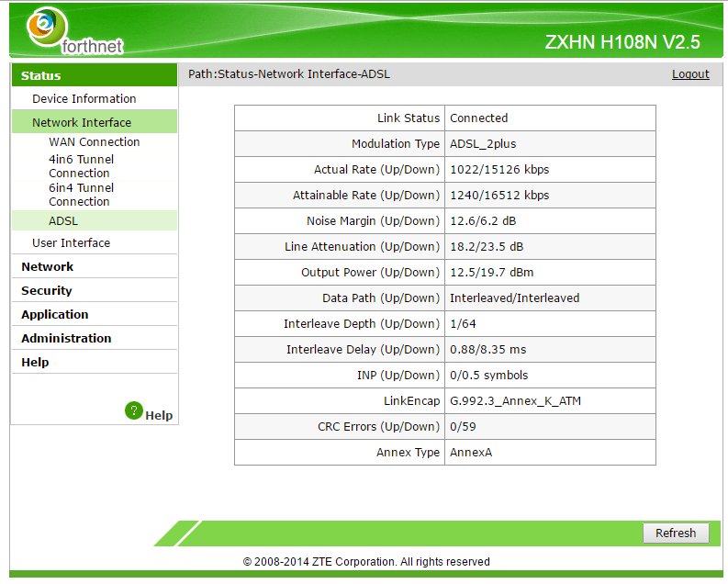
Task: Click the 0/59 CRC errors value
Action: coord(463,427)
